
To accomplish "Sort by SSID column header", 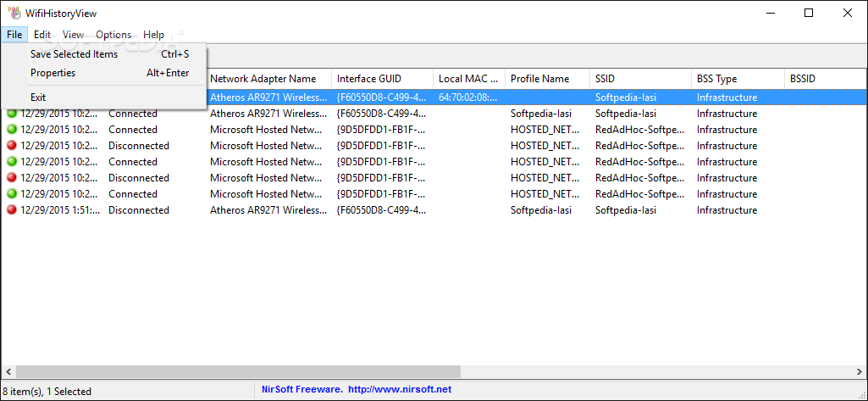I will [x=640, y=79].
